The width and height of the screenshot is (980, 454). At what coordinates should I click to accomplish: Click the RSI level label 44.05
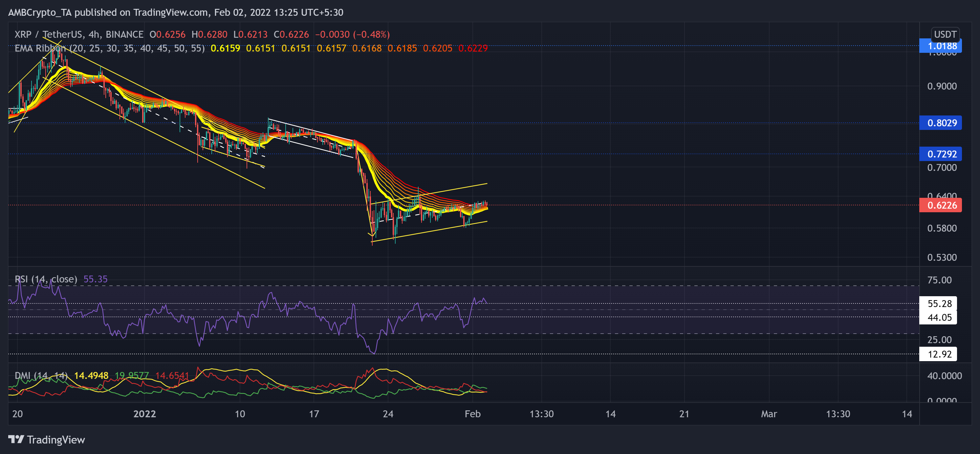tap(938, 318)
